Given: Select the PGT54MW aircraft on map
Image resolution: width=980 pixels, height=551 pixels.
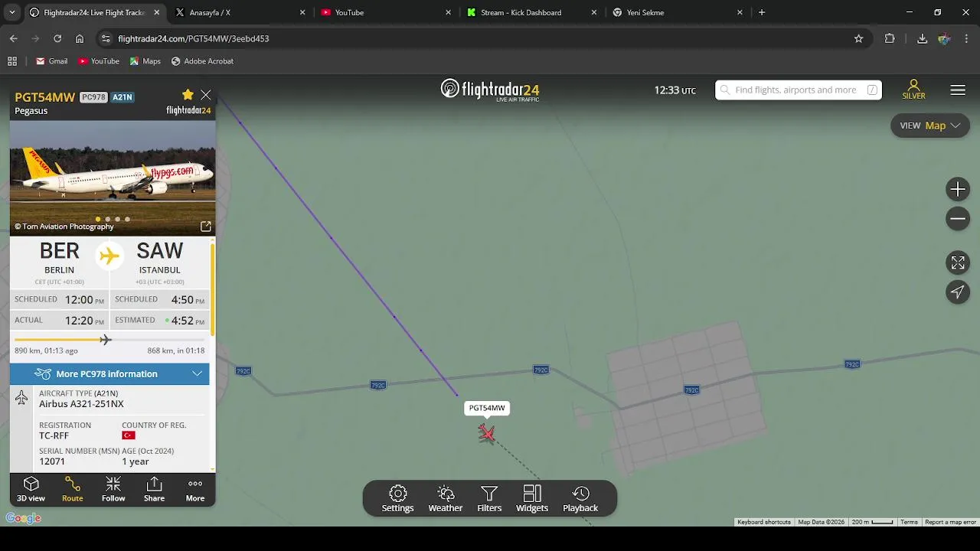Looking at the screenshot, I should tap(486, 434).
